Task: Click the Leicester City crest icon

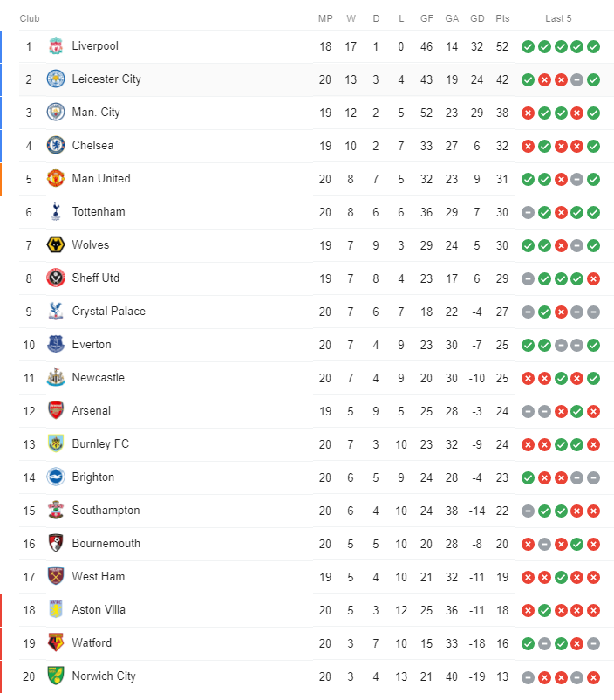Action: (56, 79)
